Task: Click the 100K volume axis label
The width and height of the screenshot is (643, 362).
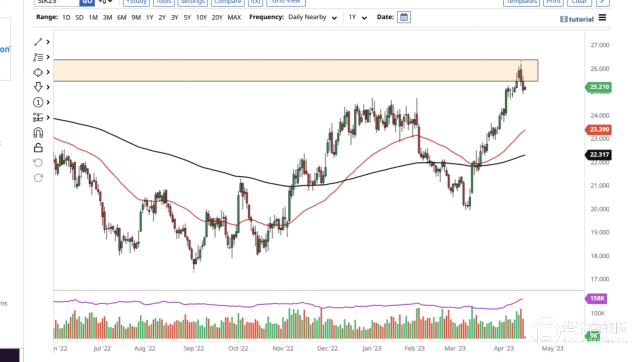Action: [597, 313]
